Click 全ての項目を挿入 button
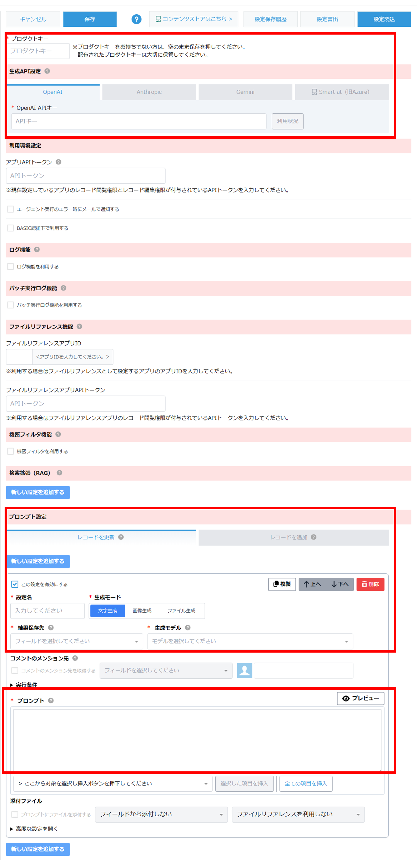This screenshot has height=868, width=417. click(x=306, y=783)
